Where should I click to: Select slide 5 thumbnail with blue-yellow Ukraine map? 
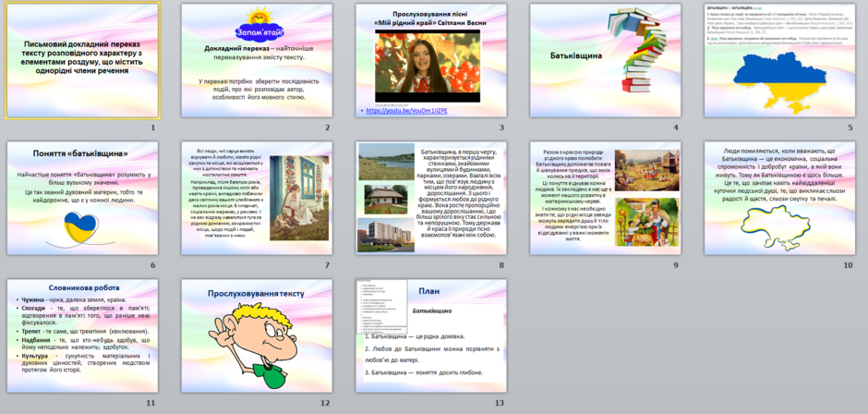click(779, 60)
